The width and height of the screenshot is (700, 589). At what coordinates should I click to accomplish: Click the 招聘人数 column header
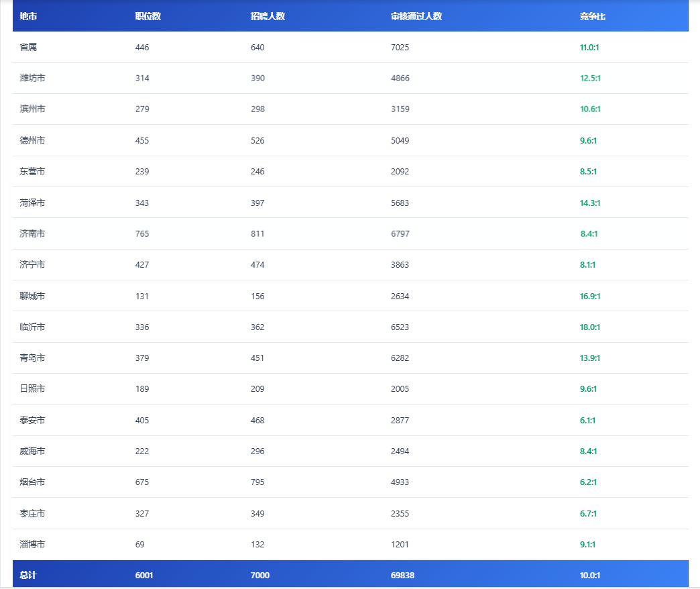(x=268, y=16)
